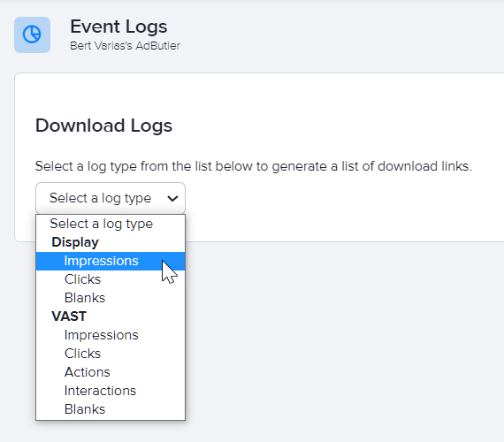504x442 pixels.
Task: Select Interactions under VAST
Action: coord(111,391)
